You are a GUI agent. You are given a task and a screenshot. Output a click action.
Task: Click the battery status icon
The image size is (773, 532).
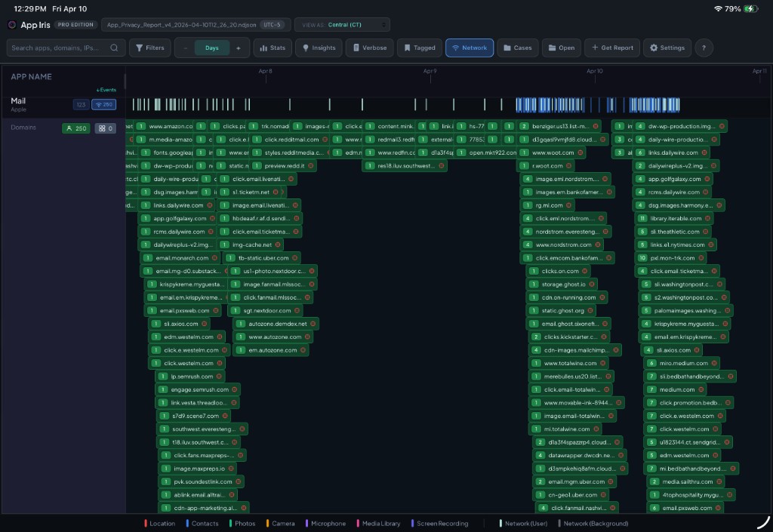751,9
